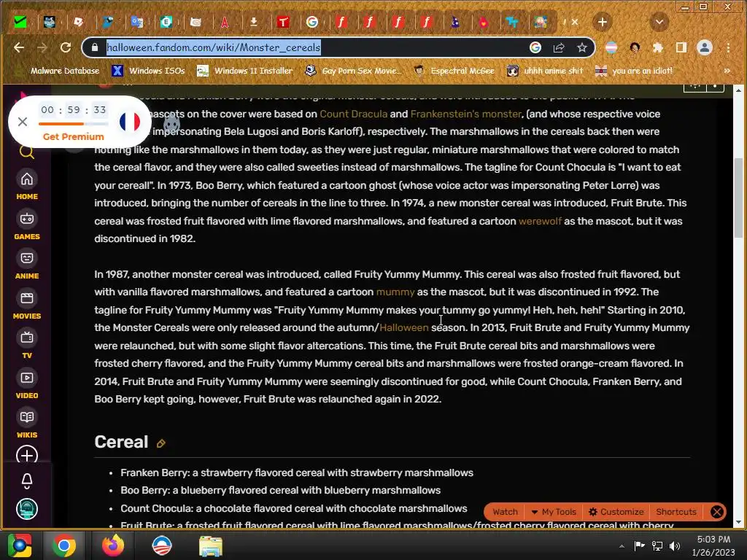Viewport: 747px width, 560px height.
Task: Follow the Frankenstein's monster link
Action: pos(466,114)
